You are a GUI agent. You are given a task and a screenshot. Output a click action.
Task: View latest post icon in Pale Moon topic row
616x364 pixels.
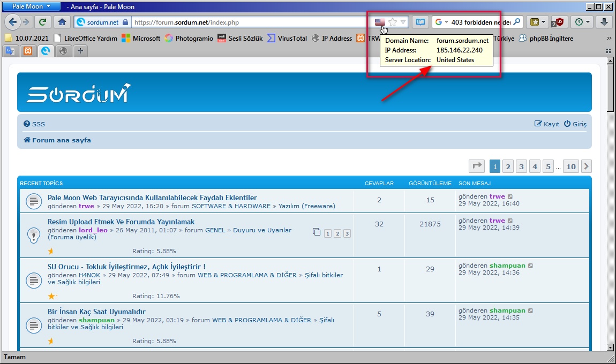tap(510, 197)
